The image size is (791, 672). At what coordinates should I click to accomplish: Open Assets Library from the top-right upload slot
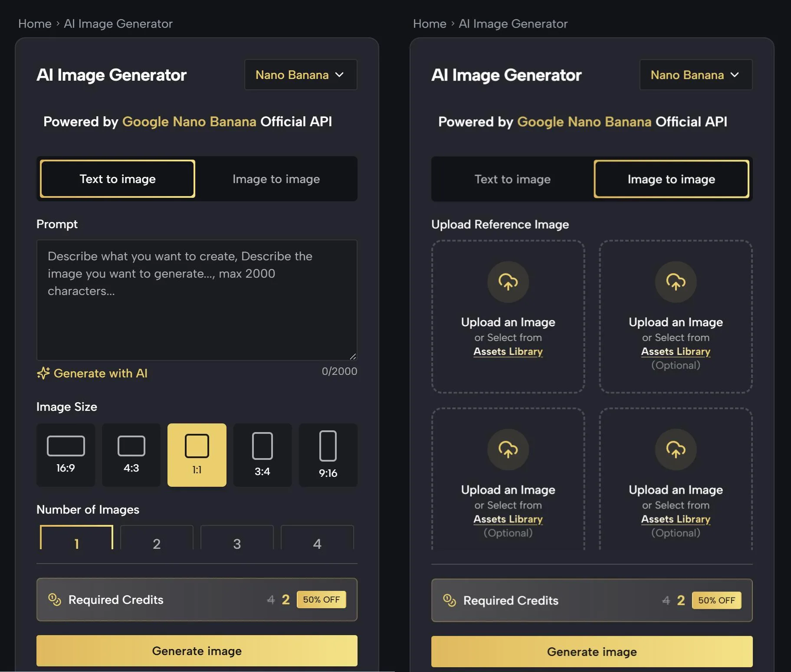(676, 351)
